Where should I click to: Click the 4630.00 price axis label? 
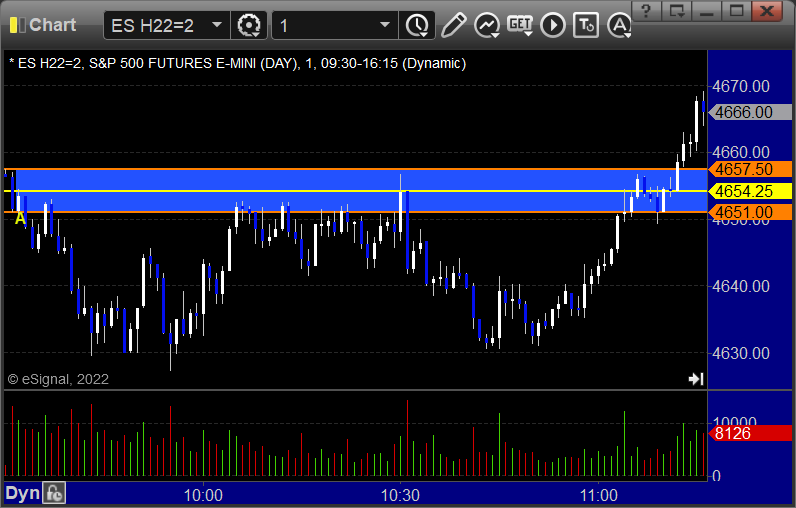click(x=741, y=353)
